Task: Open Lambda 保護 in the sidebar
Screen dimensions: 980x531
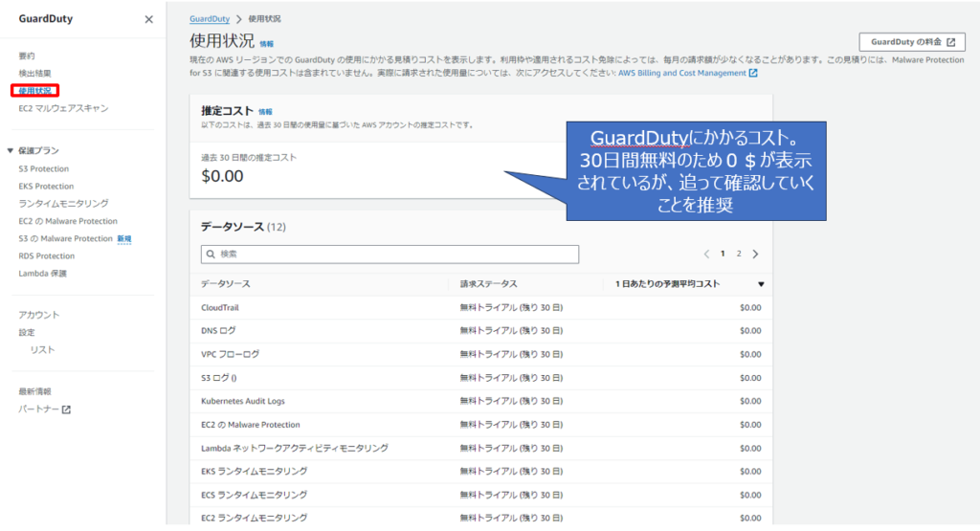Action: [x=42, y=274]
